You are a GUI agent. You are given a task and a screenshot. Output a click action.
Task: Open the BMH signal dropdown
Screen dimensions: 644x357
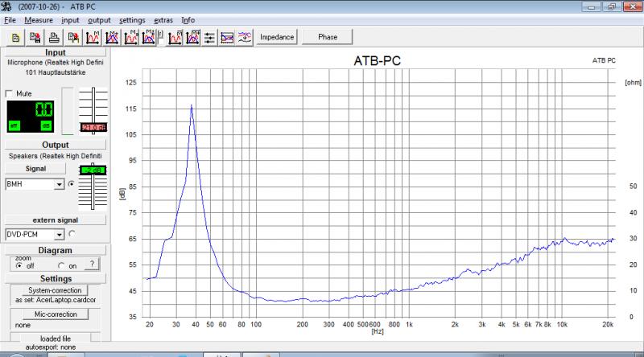point(59,184)
